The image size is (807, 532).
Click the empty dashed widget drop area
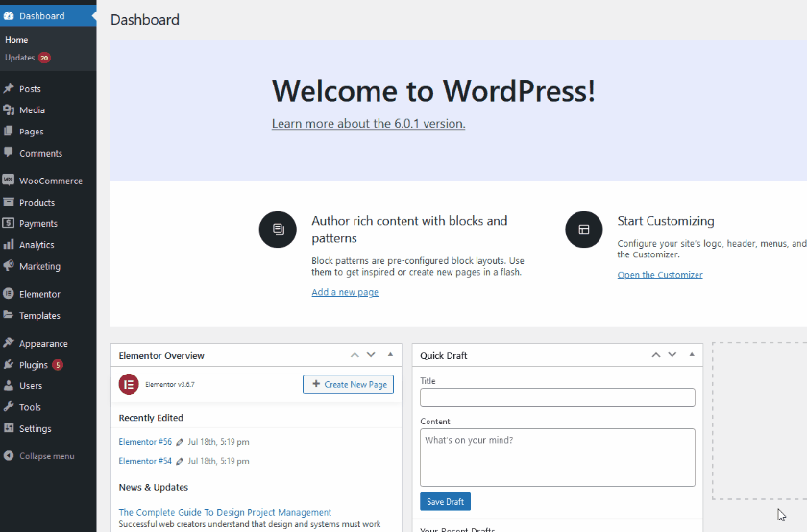point(760,421)
